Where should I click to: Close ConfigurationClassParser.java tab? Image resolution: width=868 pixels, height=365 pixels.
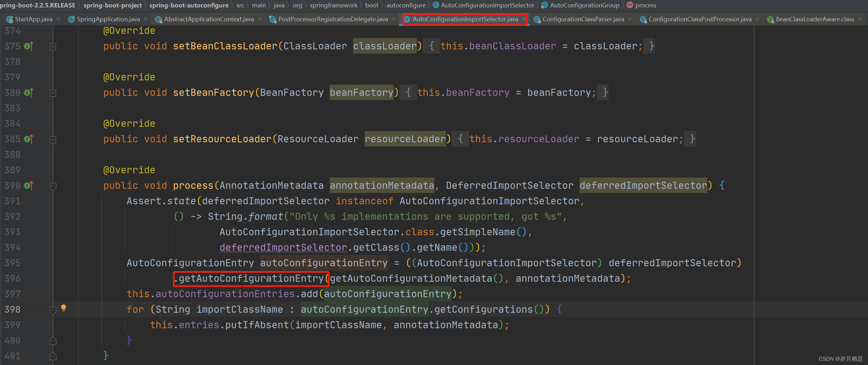(x=630, y=19)
